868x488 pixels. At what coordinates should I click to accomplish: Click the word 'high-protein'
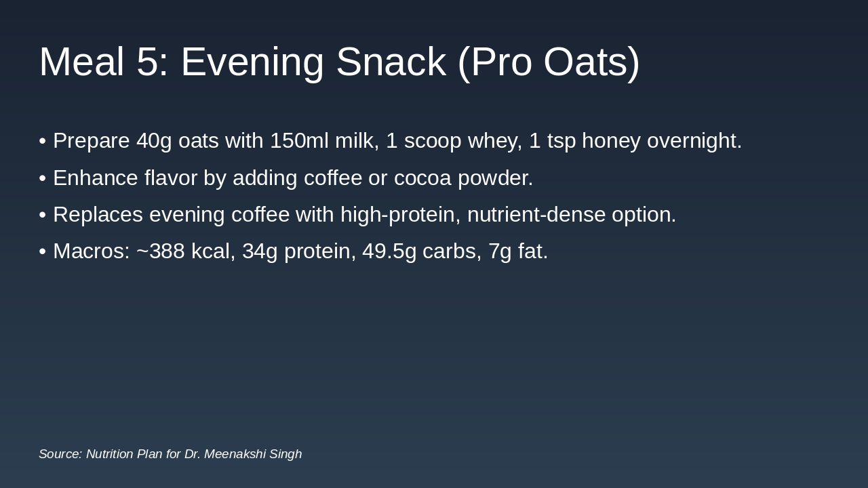397,215
